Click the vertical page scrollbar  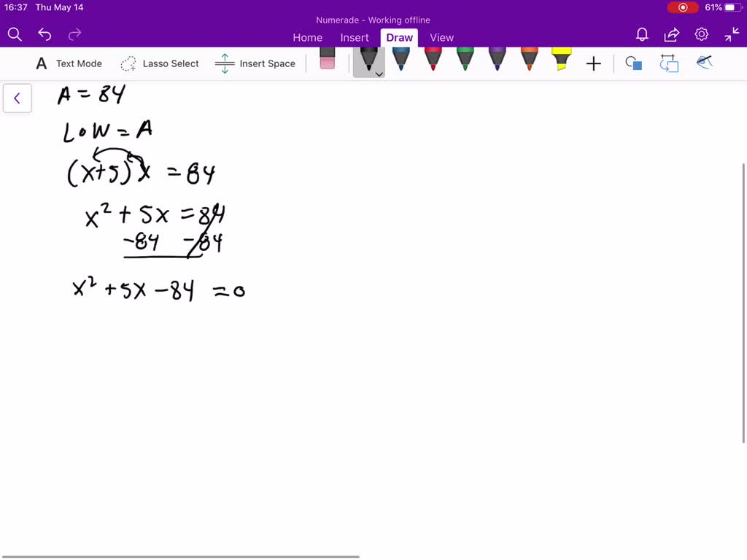pyautogui.click(x=743, y=303)
